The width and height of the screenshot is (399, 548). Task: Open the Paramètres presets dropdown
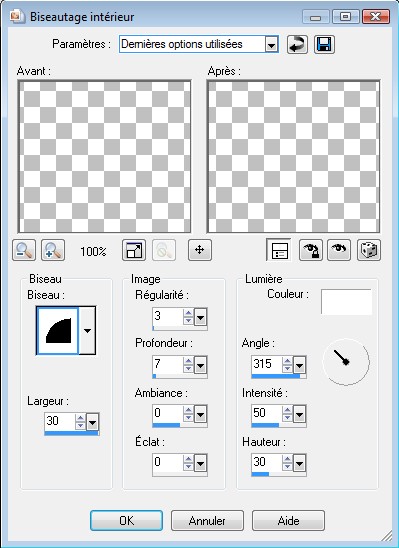click(271, 44)
